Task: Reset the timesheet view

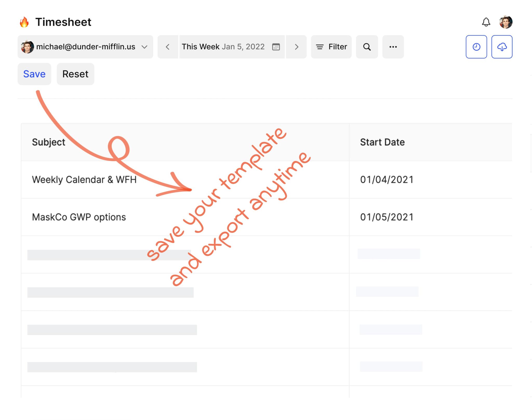Action: pos(75,74)
